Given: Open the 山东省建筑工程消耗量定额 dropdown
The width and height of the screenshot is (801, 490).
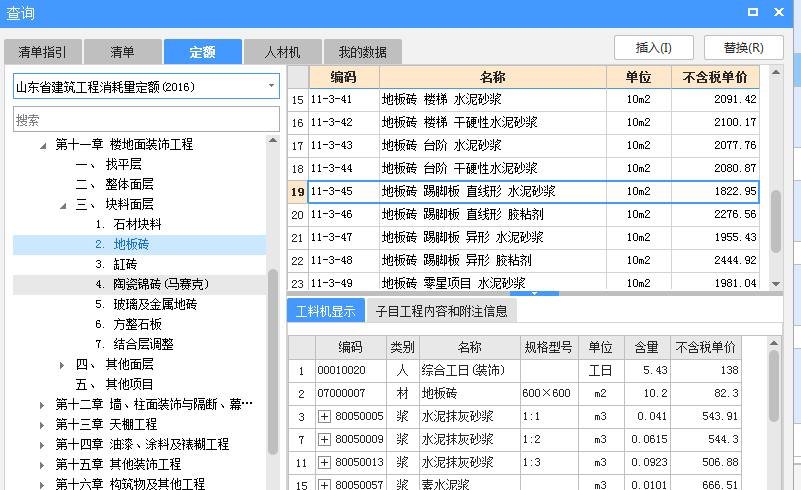Looking at the screenshot, I should click(271, 86).
